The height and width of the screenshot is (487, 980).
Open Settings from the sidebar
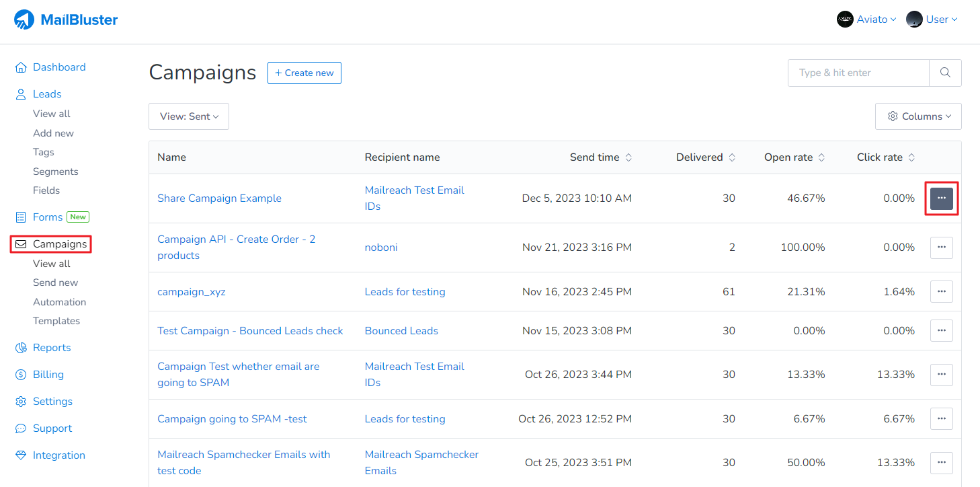[x=52, y=402]
